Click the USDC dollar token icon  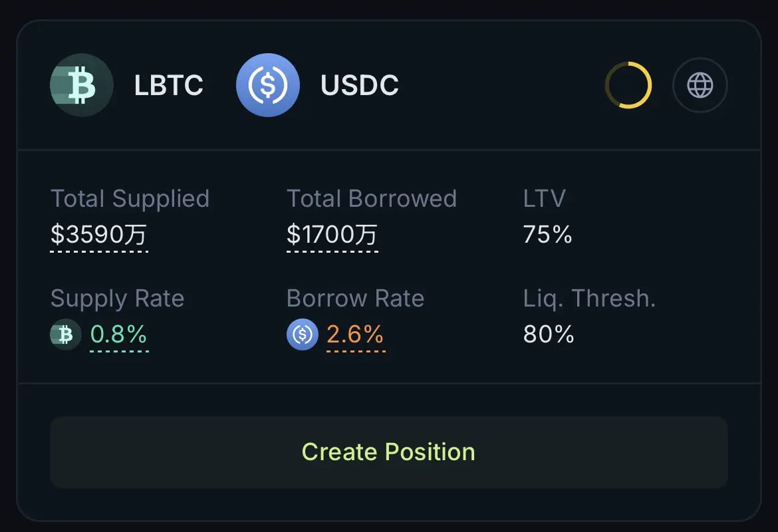point(268,85)
